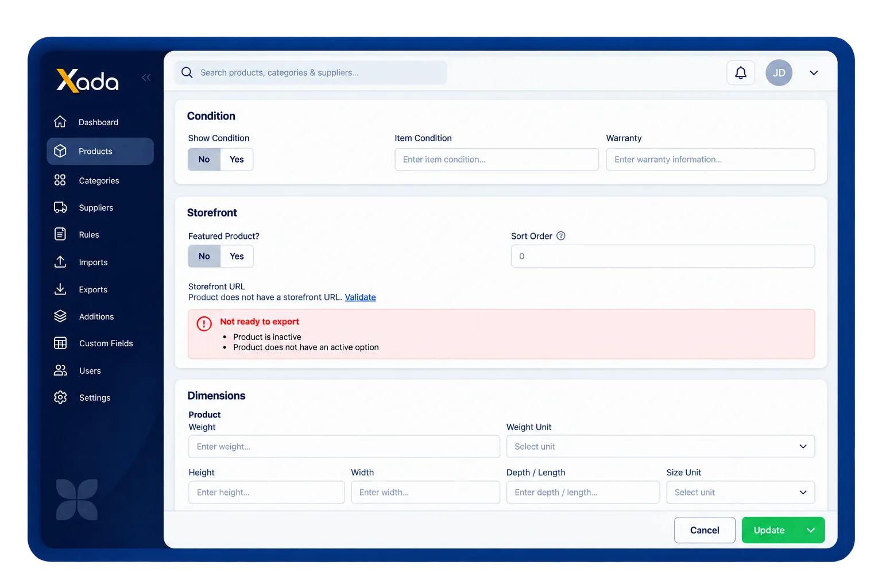The image size is (882, 588).
Task: Navigate to Custom Fields page
Action: click(x=100, y=343)
